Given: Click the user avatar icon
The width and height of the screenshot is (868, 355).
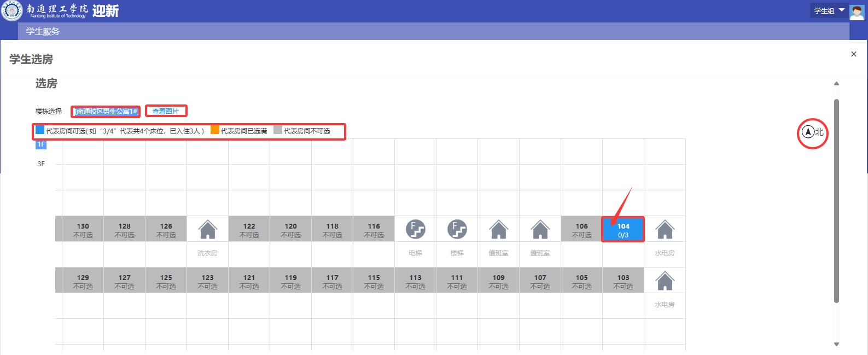Looking at the screenshot, I should pyautogui.click(x=857, y=11).
